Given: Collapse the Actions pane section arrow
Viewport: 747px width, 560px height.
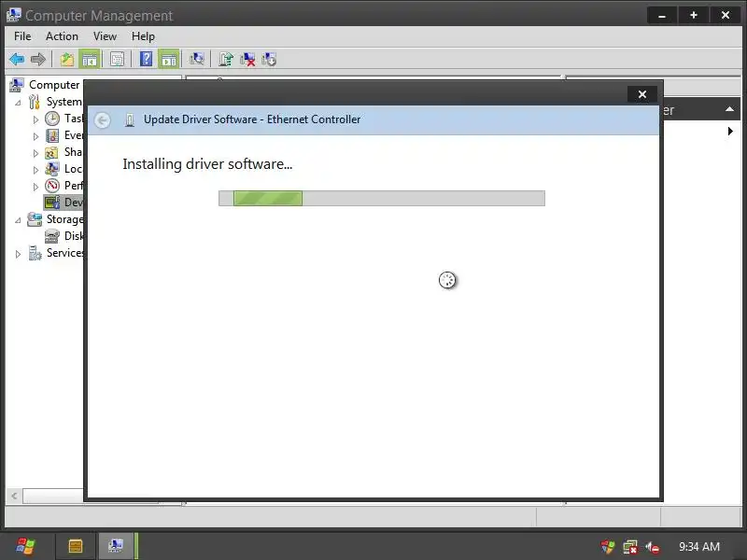Looking at the screenshot, I should tap(729, 109).
